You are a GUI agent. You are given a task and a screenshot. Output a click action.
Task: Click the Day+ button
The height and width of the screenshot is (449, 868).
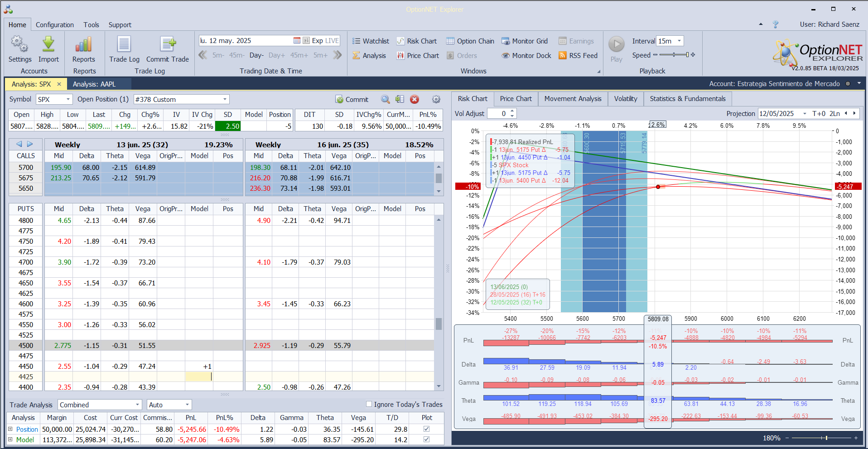(x=277, y=55)
